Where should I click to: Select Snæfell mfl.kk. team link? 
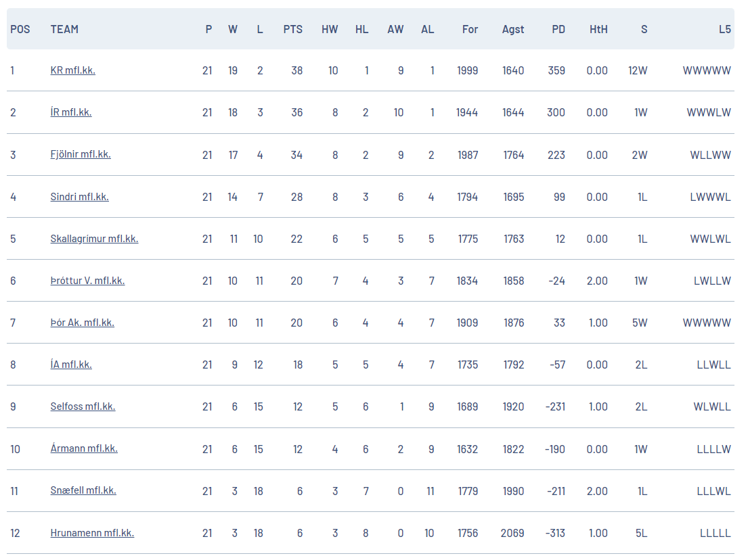tap(83, 490)
